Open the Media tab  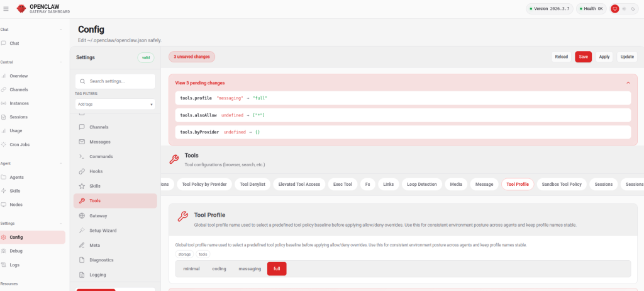(x=456, y=185)
